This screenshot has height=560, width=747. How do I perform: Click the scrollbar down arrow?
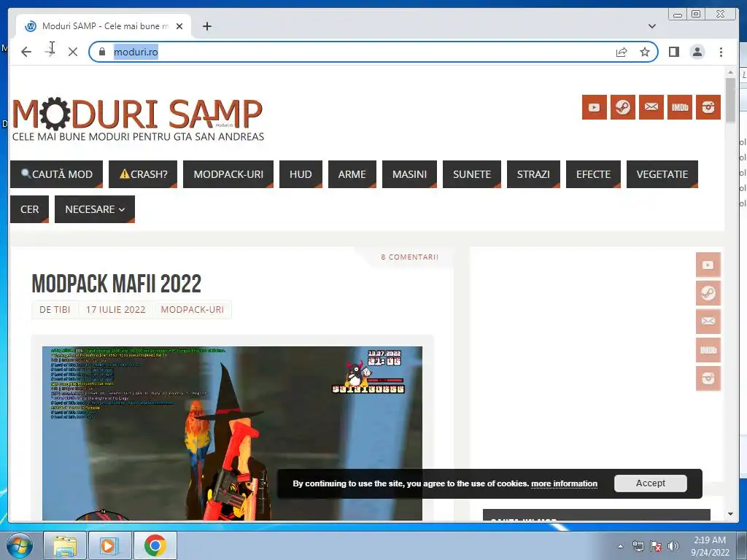pyautogui.click(x=730, y=514)
